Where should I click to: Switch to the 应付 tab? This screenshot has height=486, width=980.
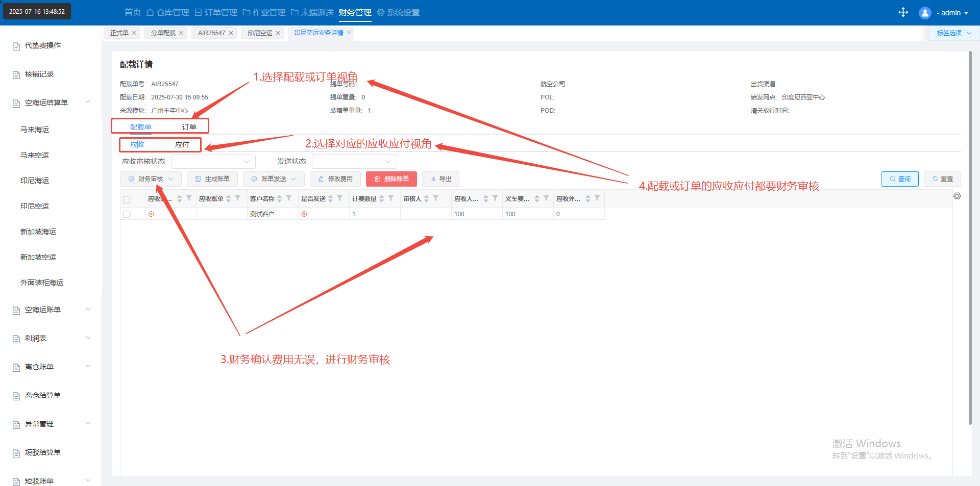tap(182, 145)
